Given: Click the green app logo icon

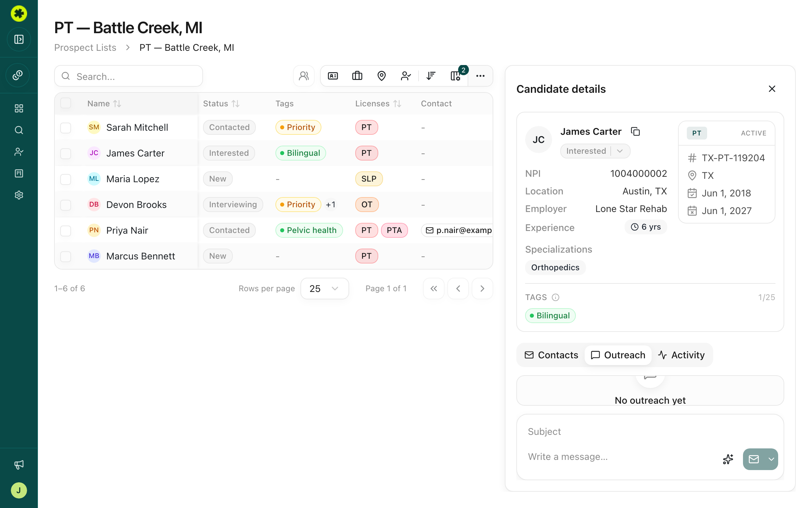Looking at the screenshot, I should [x=19, y=14].
